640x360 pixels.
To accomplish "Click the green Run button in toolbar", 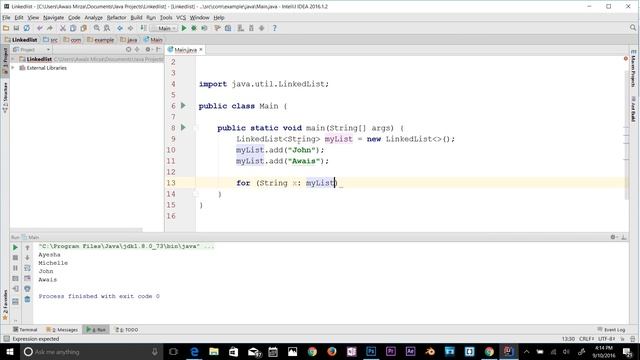I will tap(184, 28).
